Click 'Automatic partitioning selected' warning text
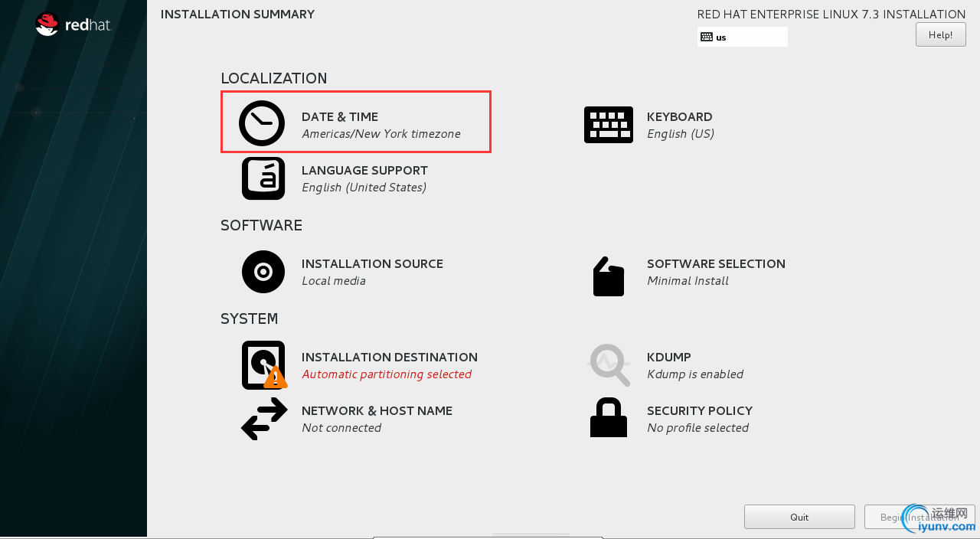980x539 pixels. (x=387, y=374)
